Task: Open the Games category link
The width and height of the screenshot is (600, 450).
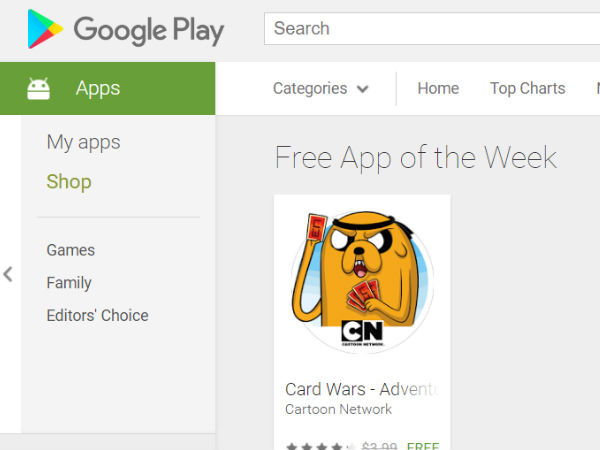Action: pyautogui.click(x=71, y=250)
